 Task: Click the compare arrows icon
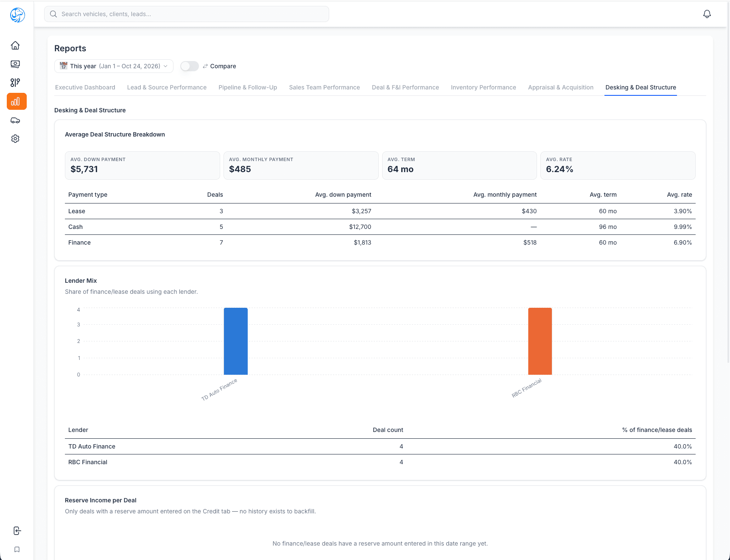205,66
